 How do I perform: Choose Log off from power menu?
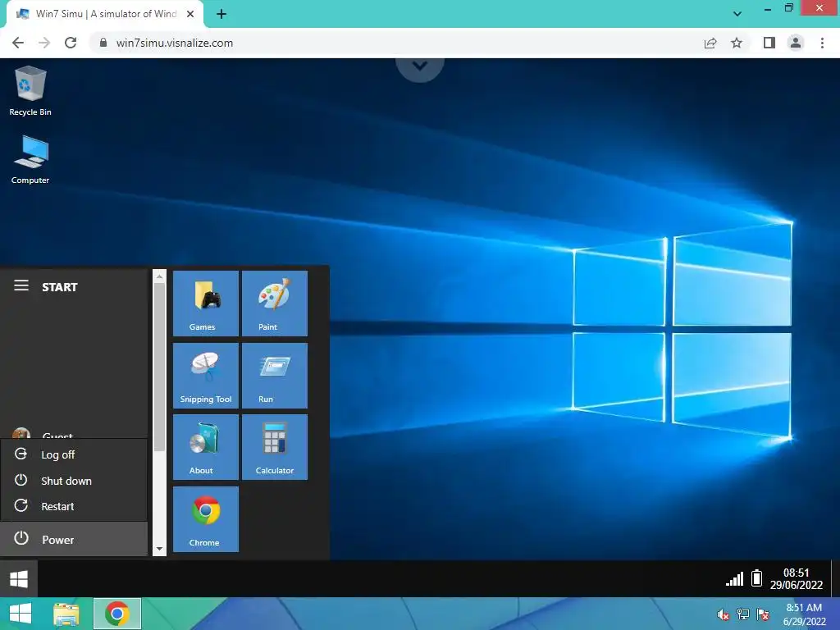[x=74, y=454]
